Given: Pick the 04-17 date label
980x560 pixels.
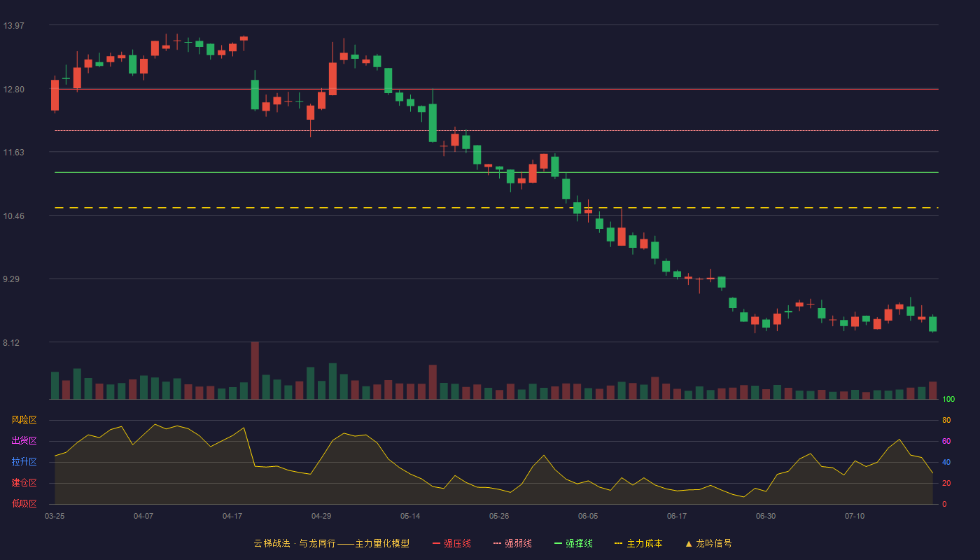Looking at the screenshot, I should click(232, 516).
